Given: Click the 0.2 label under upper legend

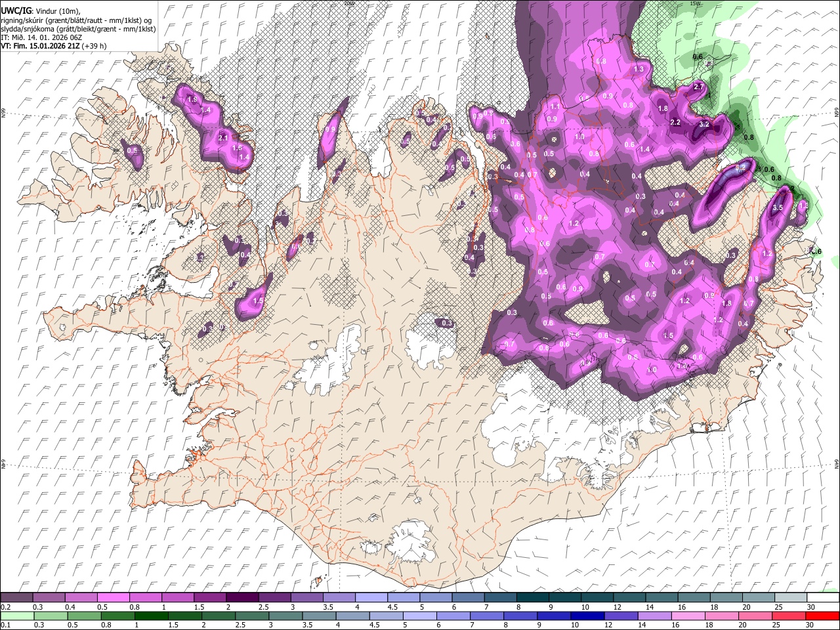Looking at the screenshot, I should (5, 607).
